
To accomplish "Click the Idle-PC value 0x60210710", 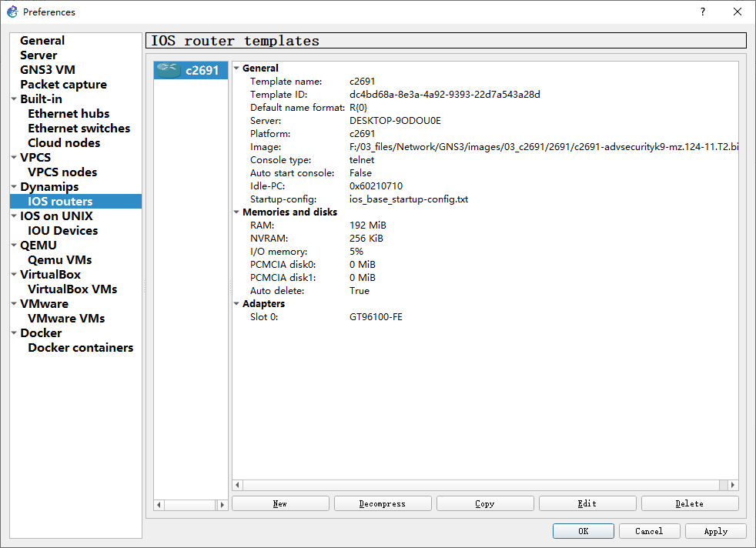I will pyautogui.click(x=376, y=186).
